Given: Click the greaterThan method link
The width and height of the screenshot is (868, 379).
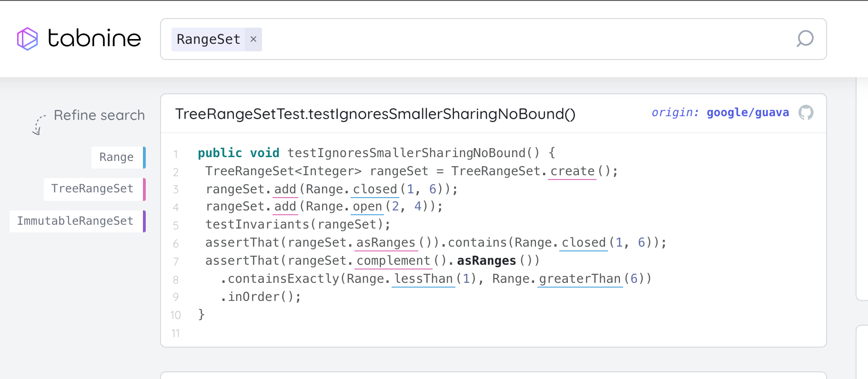Looking at the screenshot, I should point(580,279).
